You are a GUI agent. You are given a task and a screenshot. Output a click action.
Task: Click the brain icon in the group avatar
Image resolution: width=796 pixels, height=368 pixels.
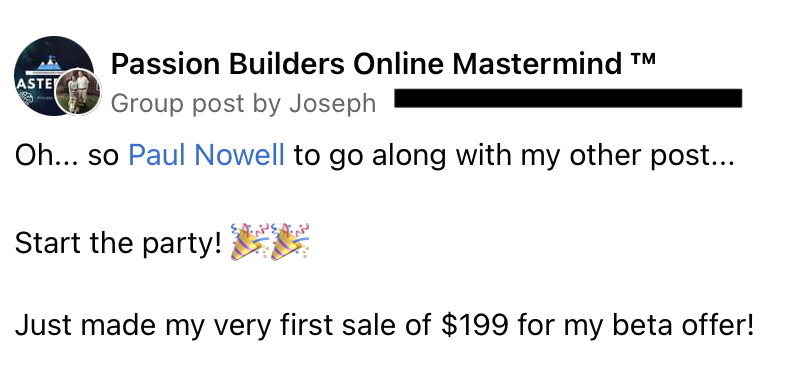pyautogui.click(x=25, y=98)
